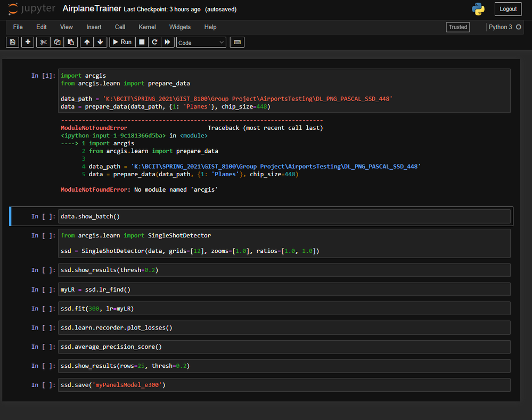Paste cells below icon

71,42
